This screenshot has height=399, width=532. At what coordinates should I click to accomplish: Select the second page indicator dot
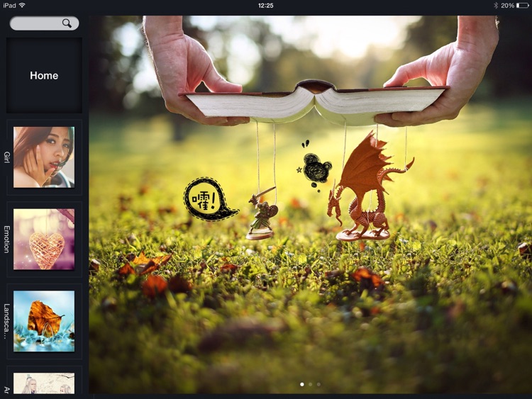click(x=310, y=384)
